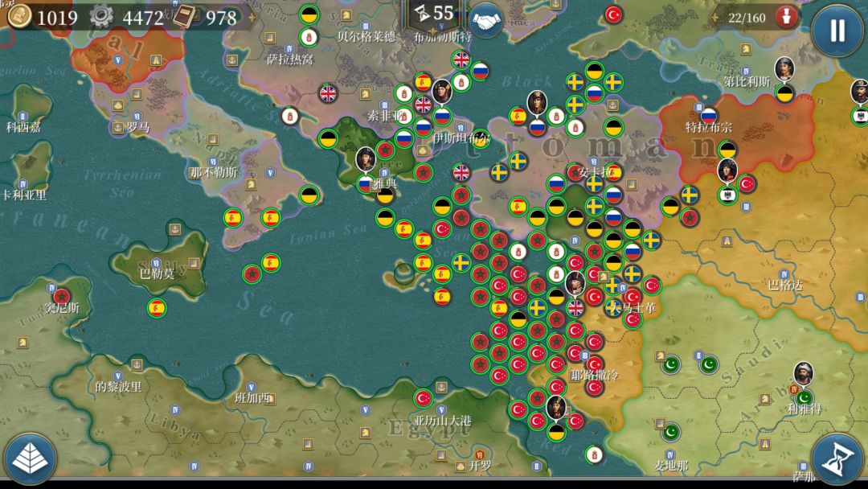868x489 pixels.
Task: Tap the gold coin resource icon
Action: [18, 17]
